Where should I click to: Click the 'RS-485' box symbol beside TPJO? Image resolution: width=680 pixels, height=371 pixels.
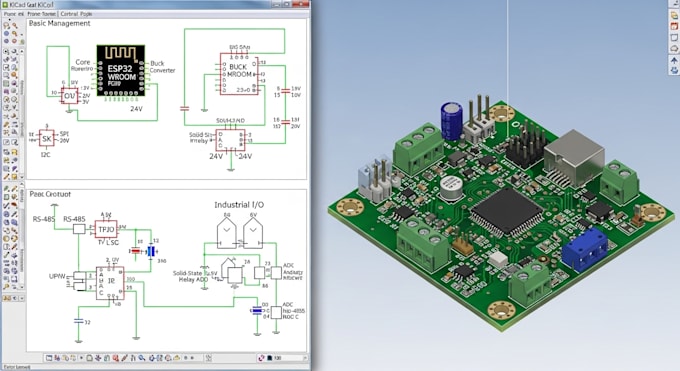click(79, 229)
